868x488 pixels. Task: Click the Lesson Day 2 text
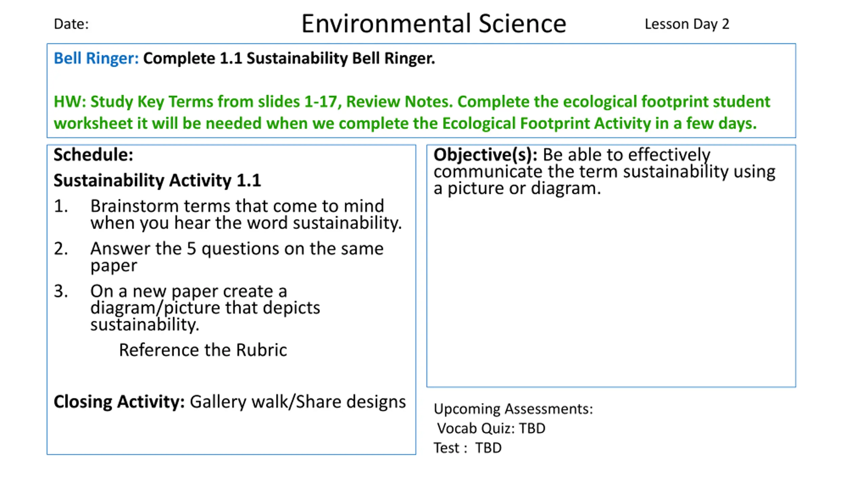(687, 24)
